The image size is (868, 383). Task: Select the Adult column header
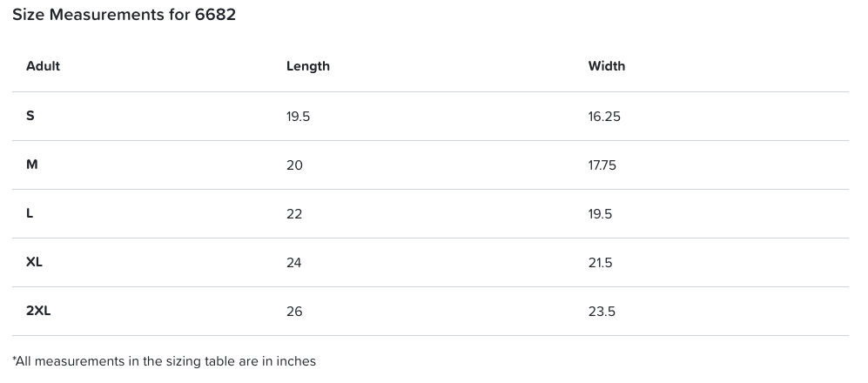point(44,66)
